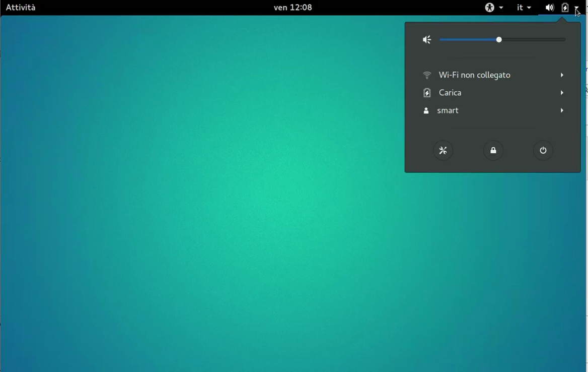Select the 'Wi-Fi non collegato' menu entry
The height and width of the screenshot is (372, 588).
474,75
